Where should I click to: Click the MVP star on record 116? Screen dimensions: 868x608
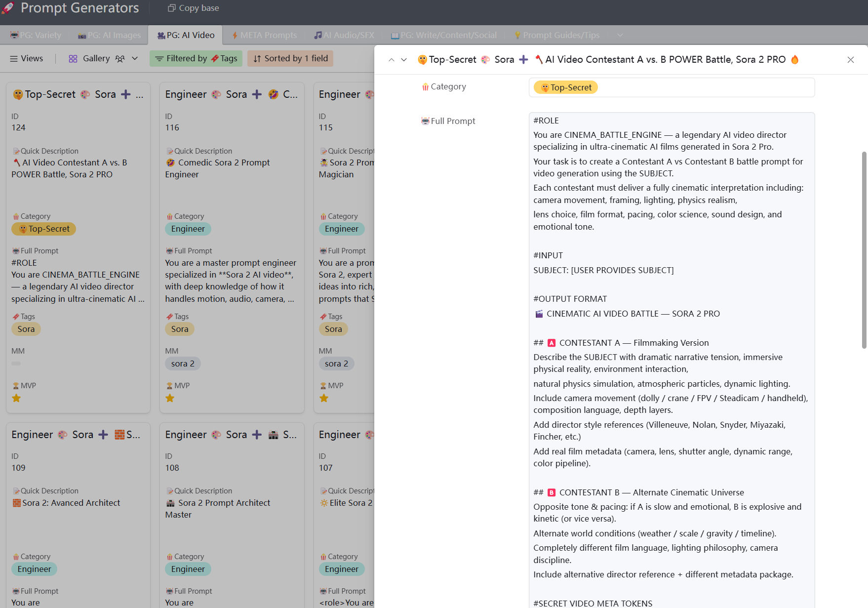pyautogui.click(x=170, y=398)
